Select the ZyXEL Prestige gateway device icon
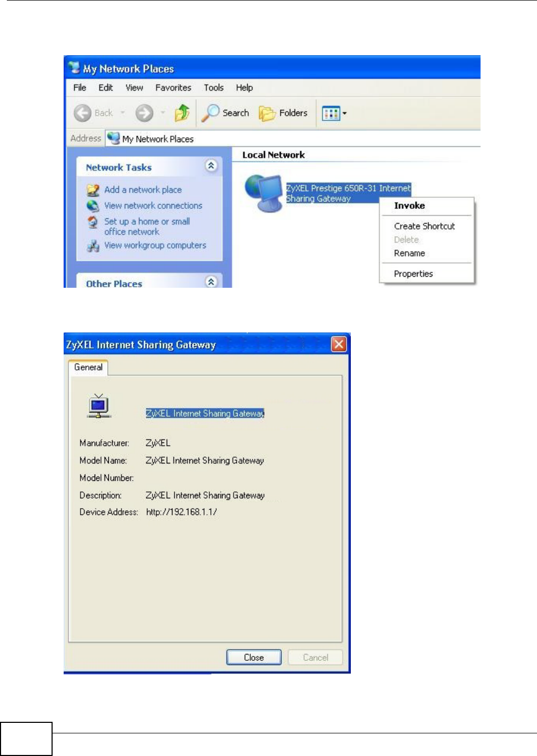The image size is (537, 756). point(264,193)
